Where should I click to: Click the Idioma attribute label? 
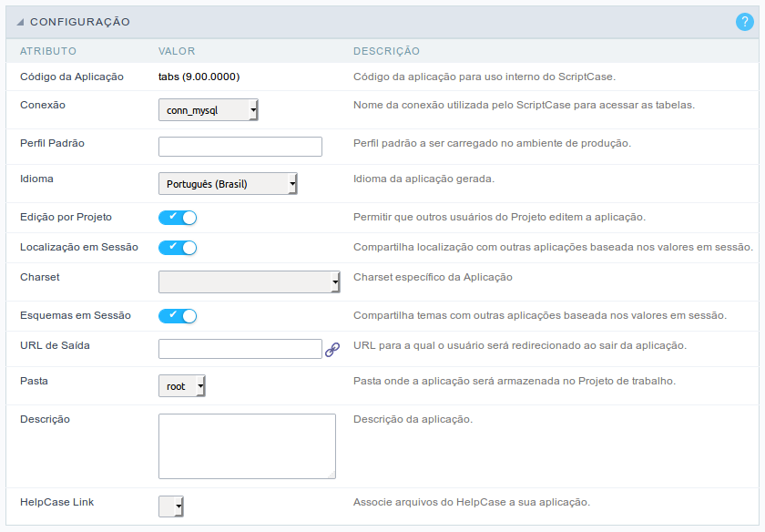tap(36, 179)
